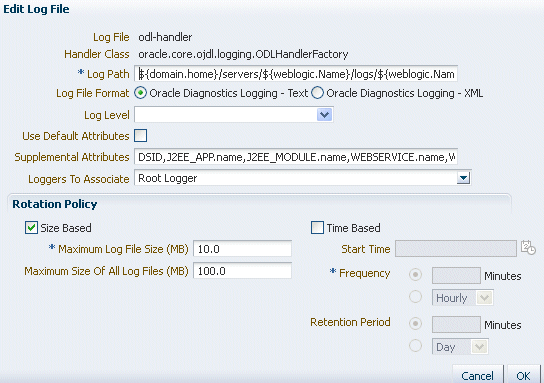The width and height of the screenshot is (544, 383).
Task: Click the Handler Class value 'oracle.core.ojdl.logging.ODLHandlerFactory'
Action: coord(243,54)
